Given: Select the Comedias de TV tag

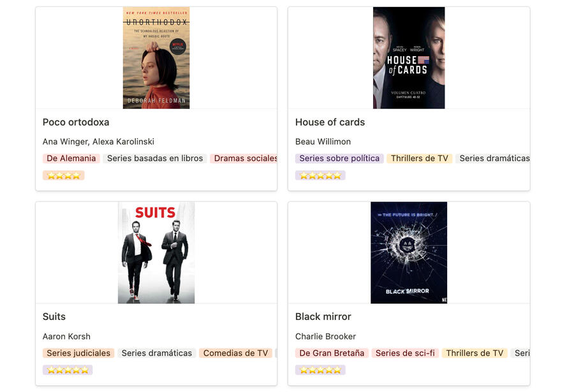Looking at the screenshot, I should 236,353.
